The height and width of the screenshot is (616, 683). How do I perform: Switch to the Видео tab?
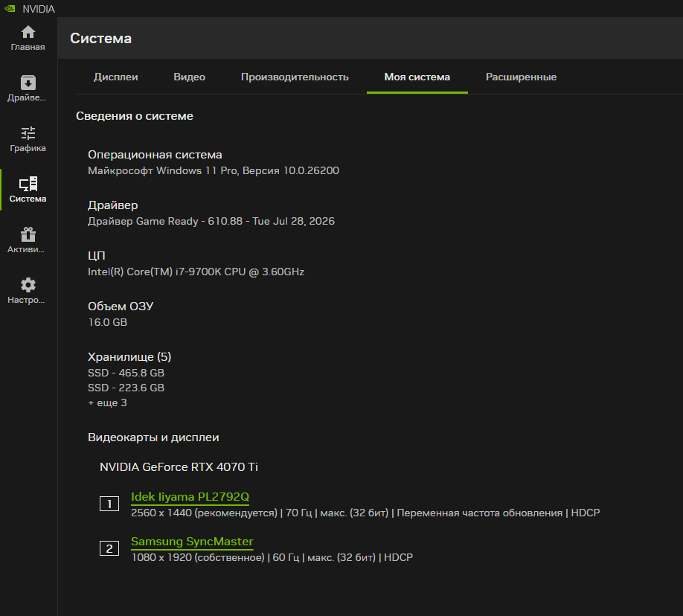190,77
